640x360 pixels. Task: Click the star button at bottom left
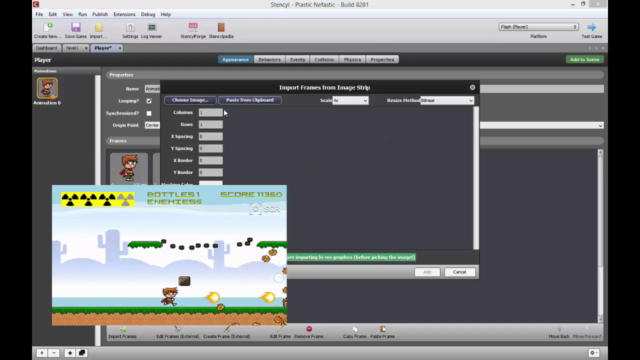click(x=70, y=353)
